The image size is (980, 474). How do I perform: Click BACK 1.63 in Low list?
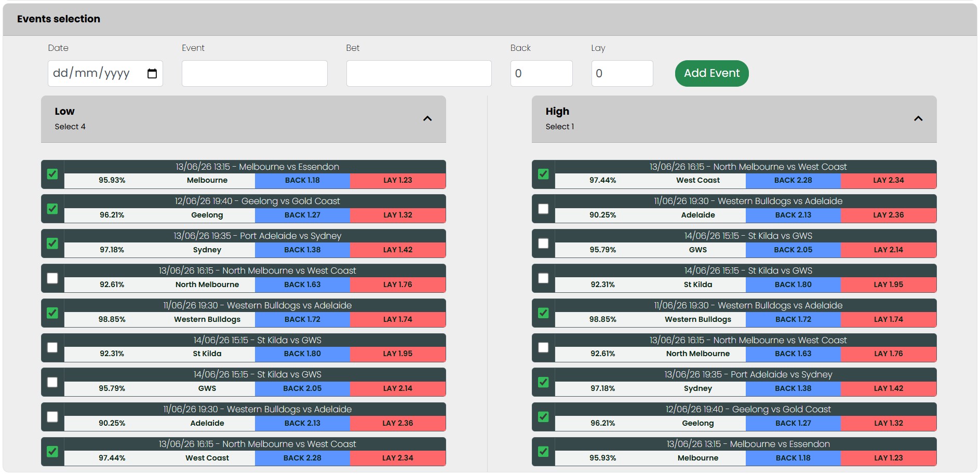coord(302,285)
